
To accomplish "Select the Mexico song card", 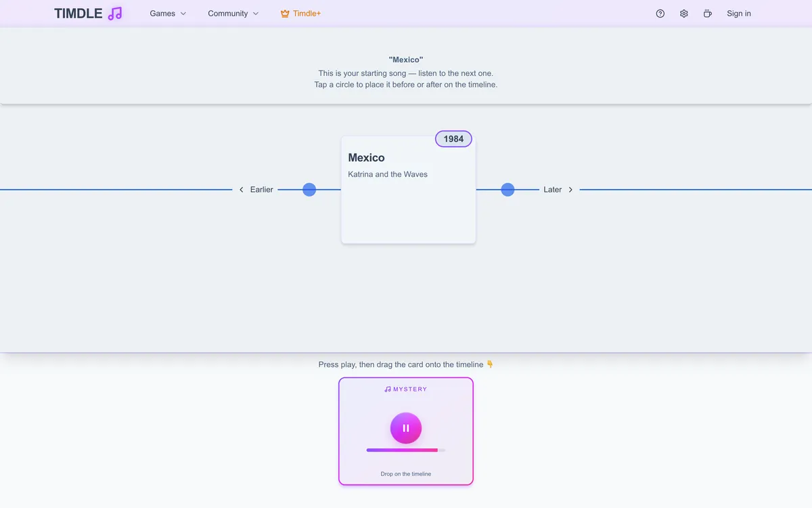I will click(x=409, y=190).
